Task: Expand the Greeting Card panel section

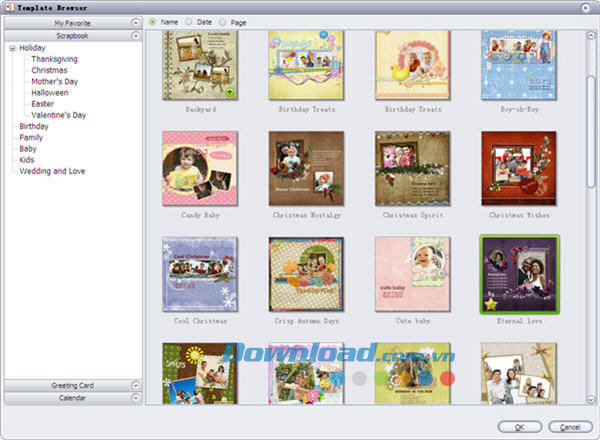Action: (x=72, y=385)
